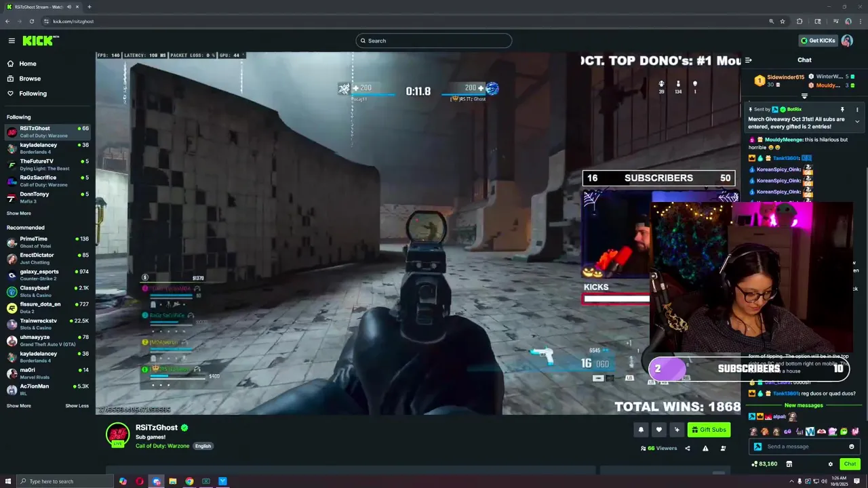This screenshot has height=488, width=868.
Task: Click the KICK logo
Action: (40, 41)
